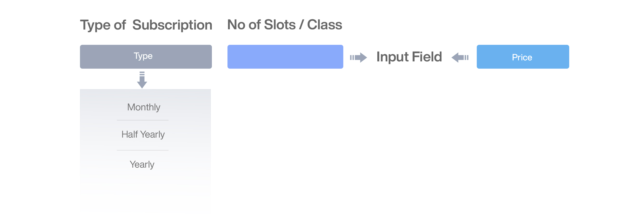Click empty area under Yearly in list

coord(145,192)
